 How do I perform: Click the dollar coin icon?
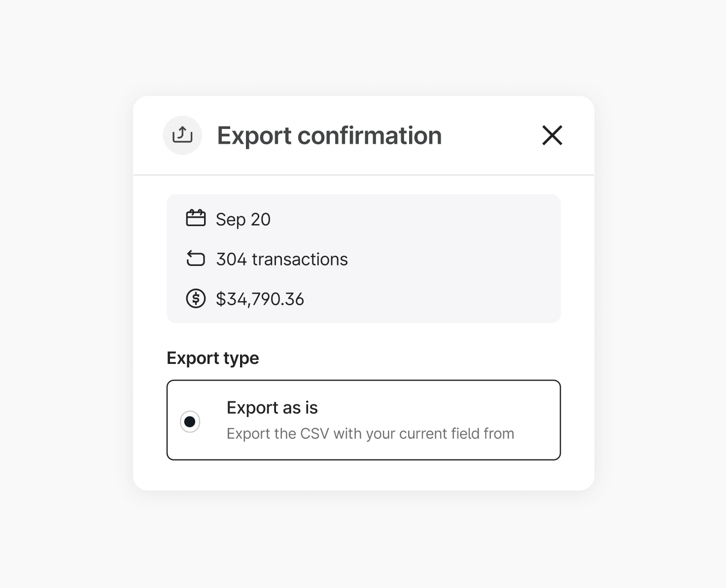pyautogui.click(x=196, y=298)
